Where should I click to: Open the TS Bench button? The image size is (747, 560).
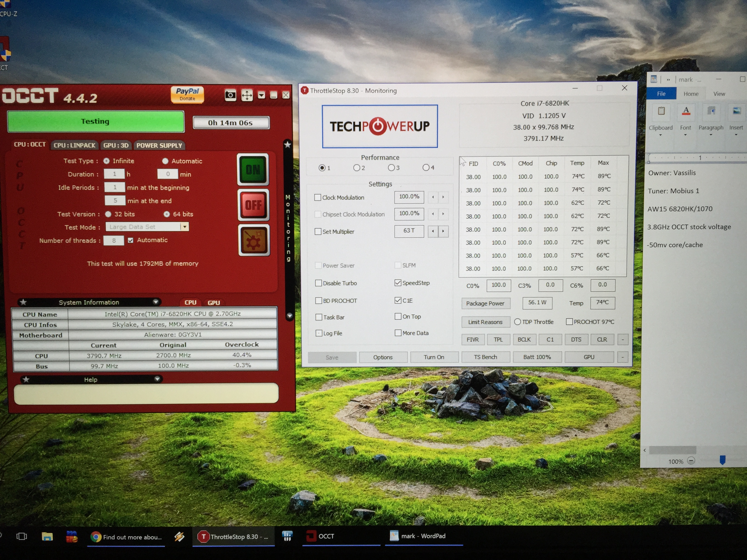pos(485,357)
